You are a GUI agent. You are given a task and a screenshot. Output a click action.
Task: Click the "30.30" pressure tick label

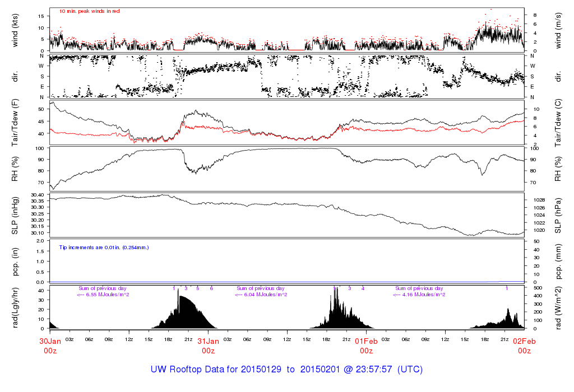pos(38,207)
